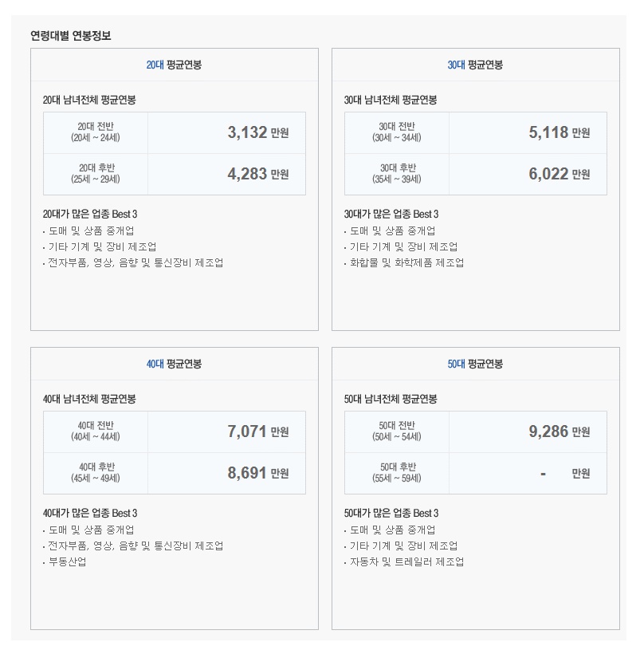Viewport: 644px width, 650px height.
Task: Click the 20대 평균연봉 card header
Action: tap(174, 65)
